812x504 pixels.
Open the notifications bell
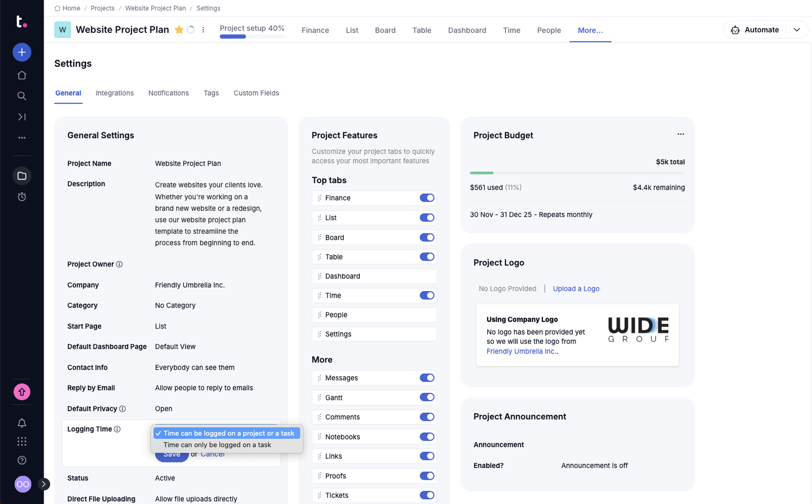tap(22, 423)
